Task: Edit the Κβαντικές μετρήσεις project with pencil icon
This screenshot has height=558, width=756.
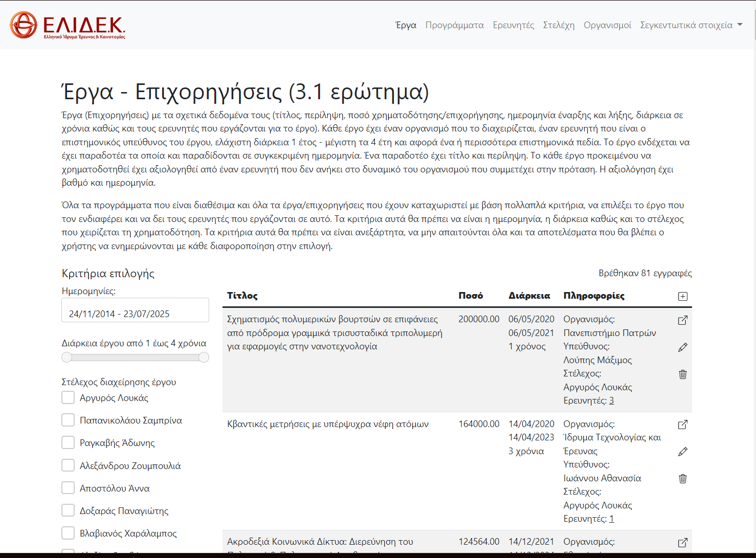Action: (x=682, y=452)
